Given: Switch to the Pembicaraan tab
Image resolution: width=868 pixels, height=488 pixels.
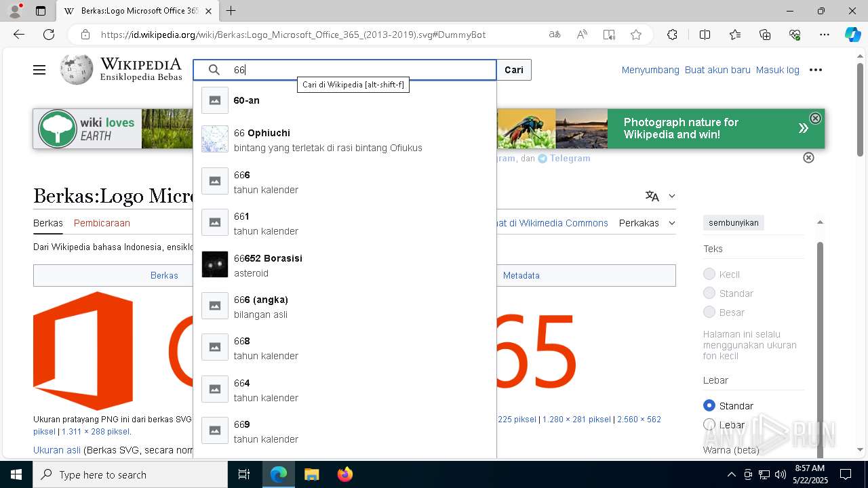Looking at the screenshot, I should pyautogui.click(x=102, y=223).
